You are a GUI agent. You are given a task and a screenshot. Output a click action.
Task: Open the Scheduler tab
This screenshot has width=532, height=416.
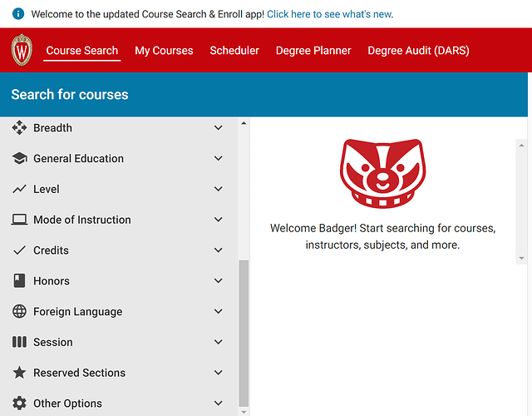(234, 50)
